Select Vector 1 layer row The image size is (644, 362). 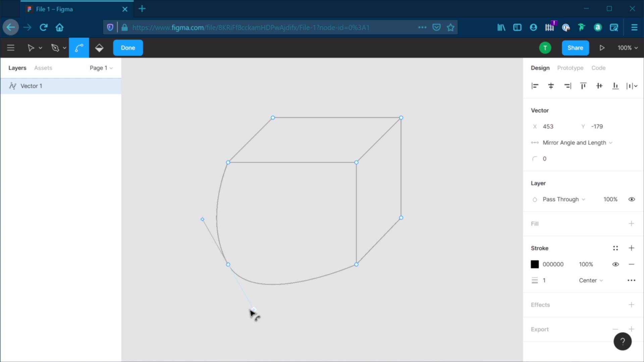[61, 86]
